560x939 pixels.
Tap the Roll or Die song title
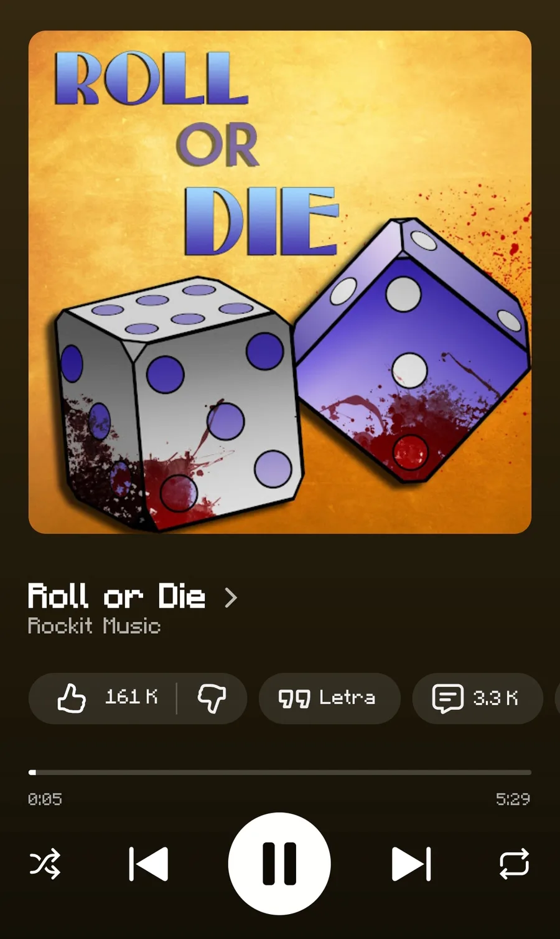click(116, 596)
